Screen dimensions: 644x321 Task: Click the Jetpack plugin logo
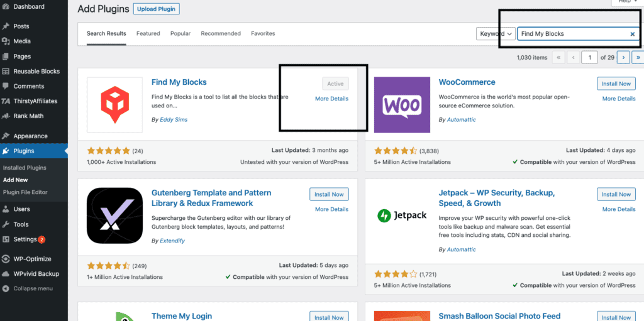[x=402, y=215]
